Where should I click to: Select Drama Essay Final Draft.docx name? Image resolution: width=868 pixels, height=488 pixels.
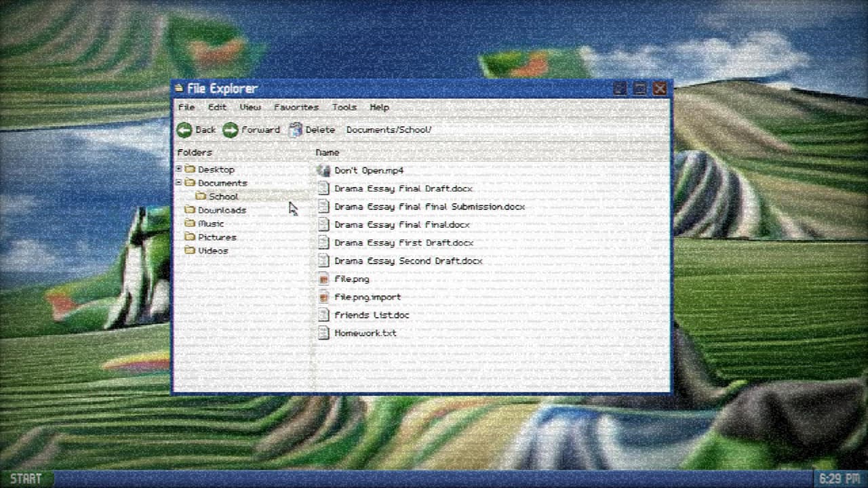tap(403, 188)
